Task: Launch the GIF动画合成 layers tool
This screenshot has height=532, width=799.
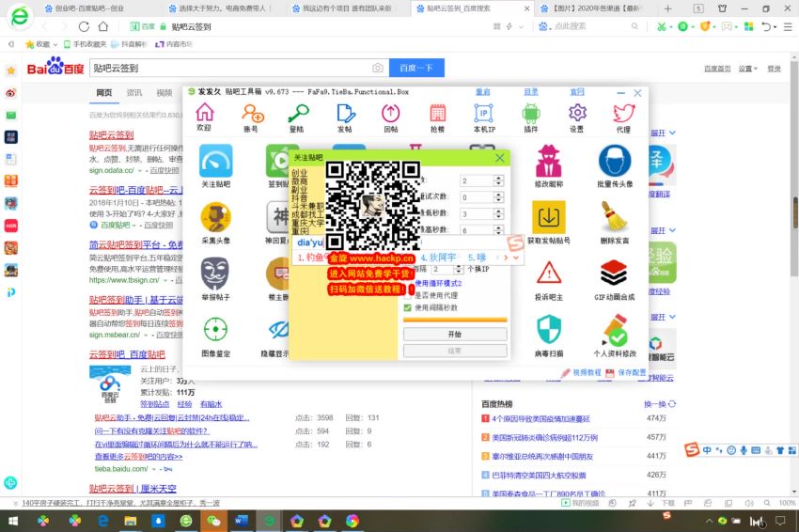Action: [615, 279]
